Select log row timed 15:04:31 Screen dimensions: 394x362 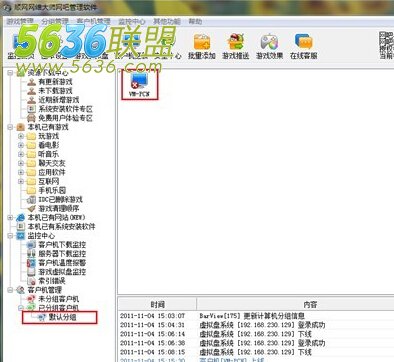256,325
